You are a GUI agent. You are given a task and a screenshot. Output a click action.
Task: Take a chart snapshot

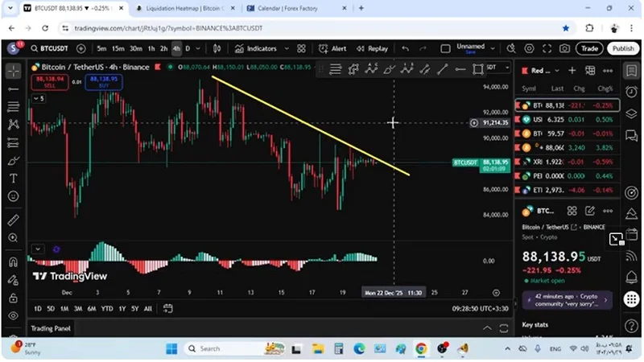(x=565, y=48)
